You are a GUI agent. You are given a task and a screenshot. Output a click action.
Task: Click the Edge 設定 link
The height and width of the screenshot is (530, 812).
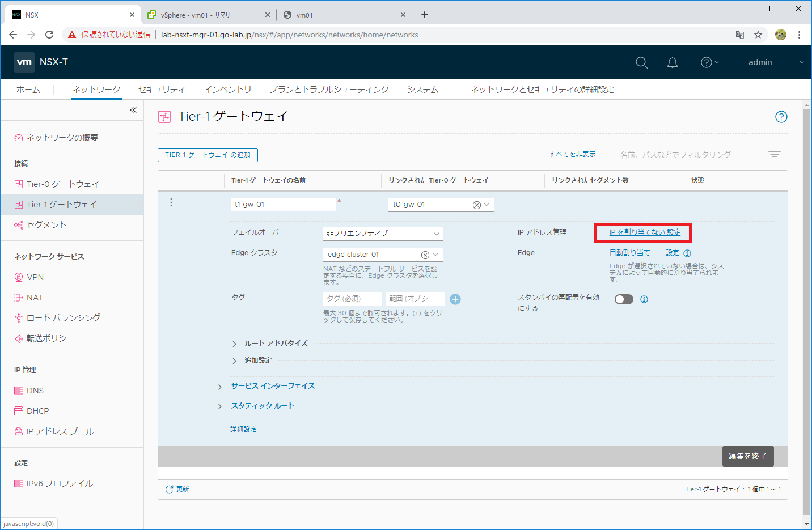point(673,253)
